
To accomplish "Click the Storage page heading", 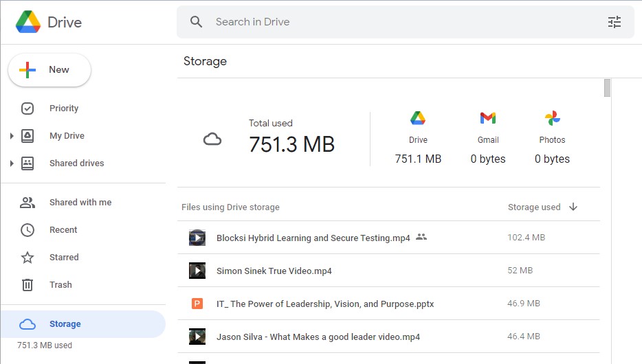I will 205,61.
